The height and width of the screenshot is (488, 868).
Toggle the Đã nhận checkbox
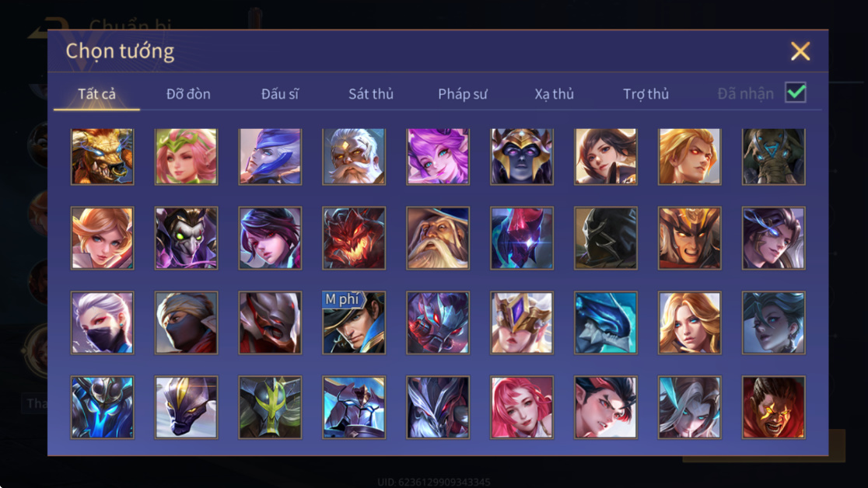(x=796, y=92)
